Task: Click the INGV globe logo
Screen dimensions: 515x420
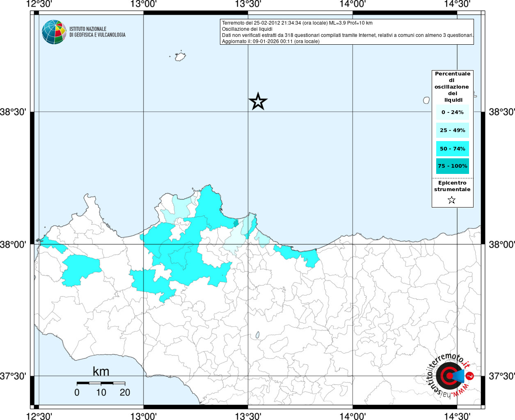Action: coord(54,32)
